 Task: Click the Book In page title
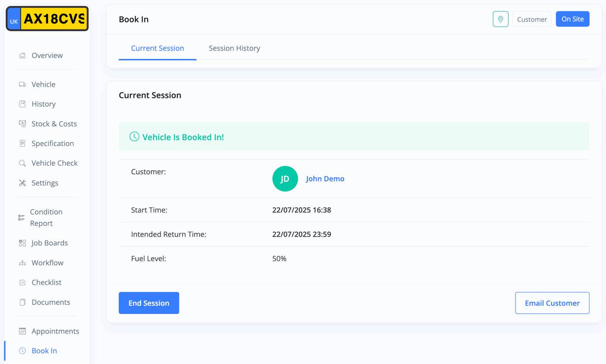(x=134, y=19)
